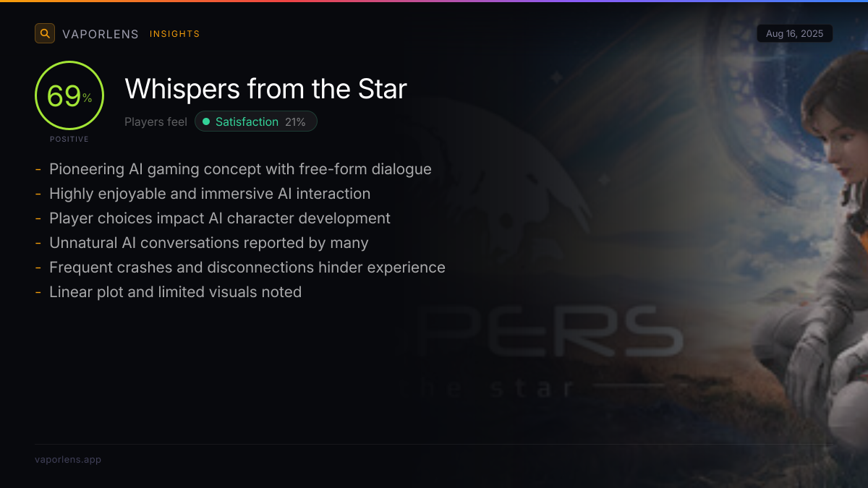868x488 pixels.
Task: Click the Aug 16, 2025 date badge
Action: coord(794,34)
